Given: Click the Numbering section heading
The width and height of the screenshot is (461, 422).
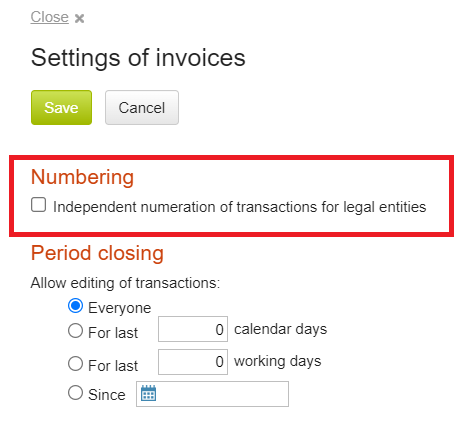Looking at the screenshot, I should pos(82,177).
